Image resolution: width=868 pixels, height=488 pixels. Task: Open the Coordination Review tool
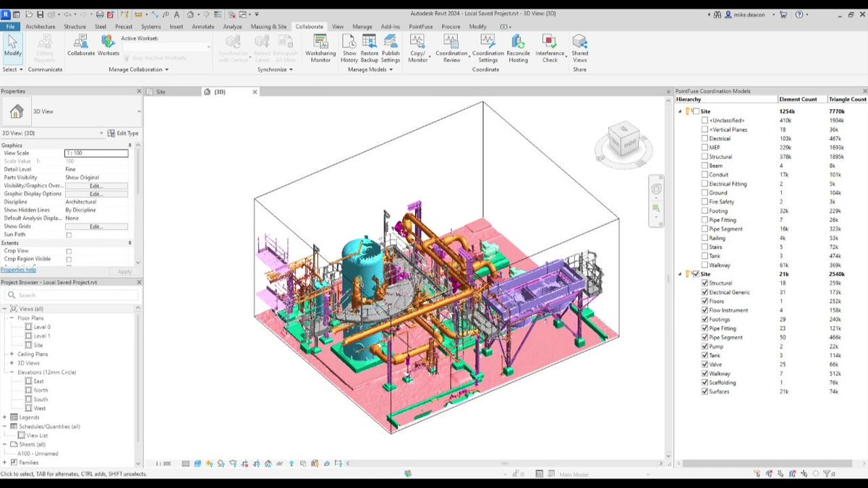coord(451,48)
